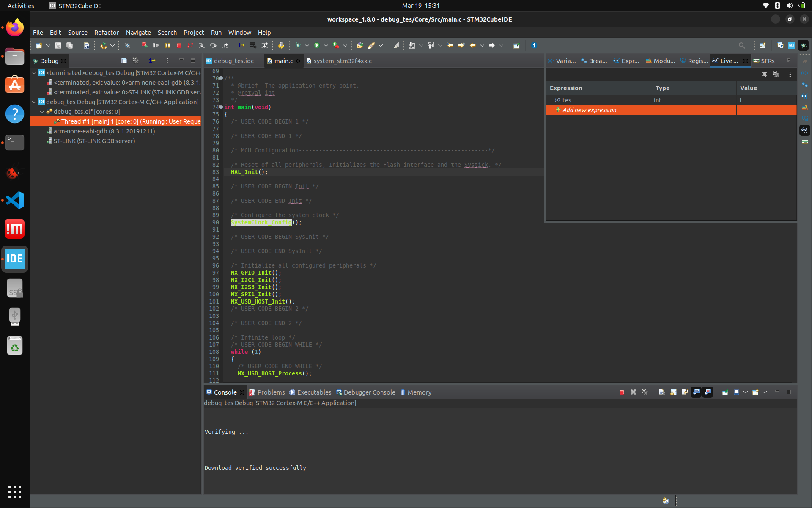812x508 pixels.
Task: Click Remove all expressions double-X icon
Action: coord(776,74)
